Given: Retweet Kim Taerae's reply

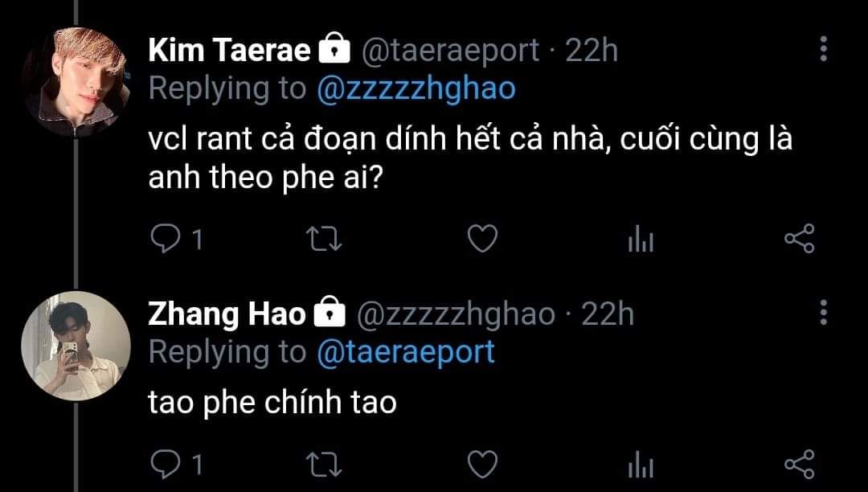Looking at the screenshot, I should 324,240.
